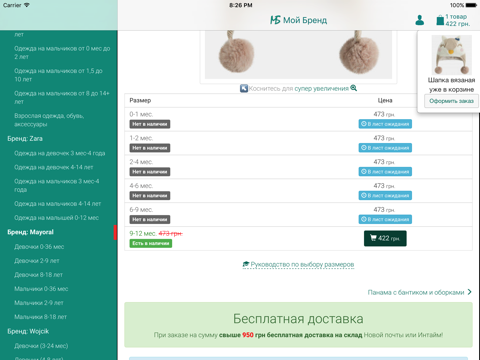Select Бренд: Mayoral sidebar heading

tap(30, 232)
